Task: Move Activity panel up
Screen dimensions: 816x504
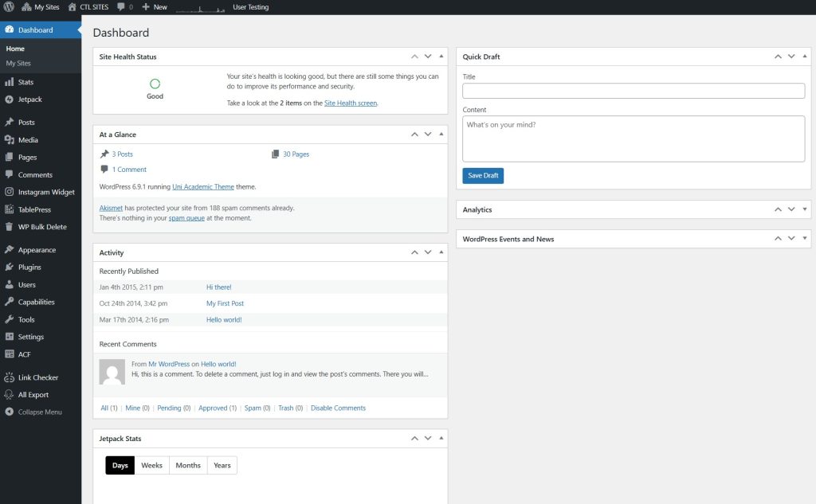Action: coord(414,252)
